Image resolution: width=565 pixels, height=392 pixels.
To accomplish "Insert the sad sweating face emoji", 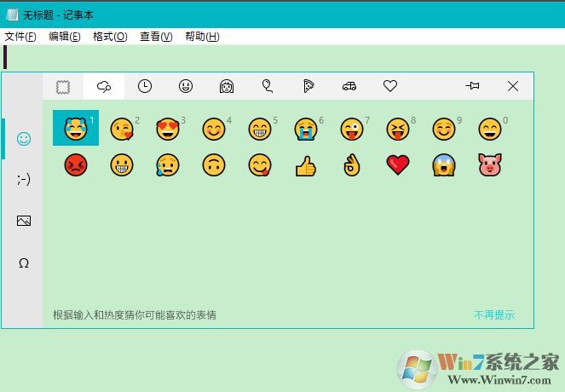I will [168, 165].
